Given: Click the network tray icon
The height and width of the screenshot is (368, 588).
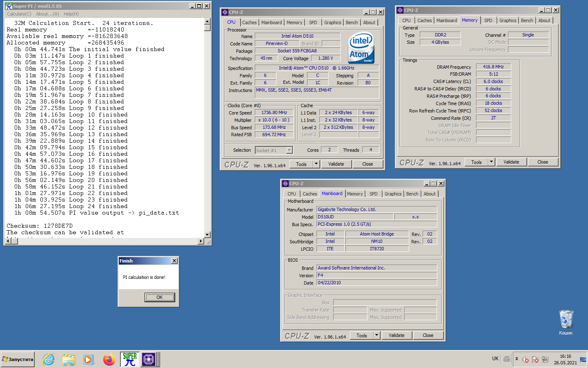Looking at the screenshot, I should [545, 360].
